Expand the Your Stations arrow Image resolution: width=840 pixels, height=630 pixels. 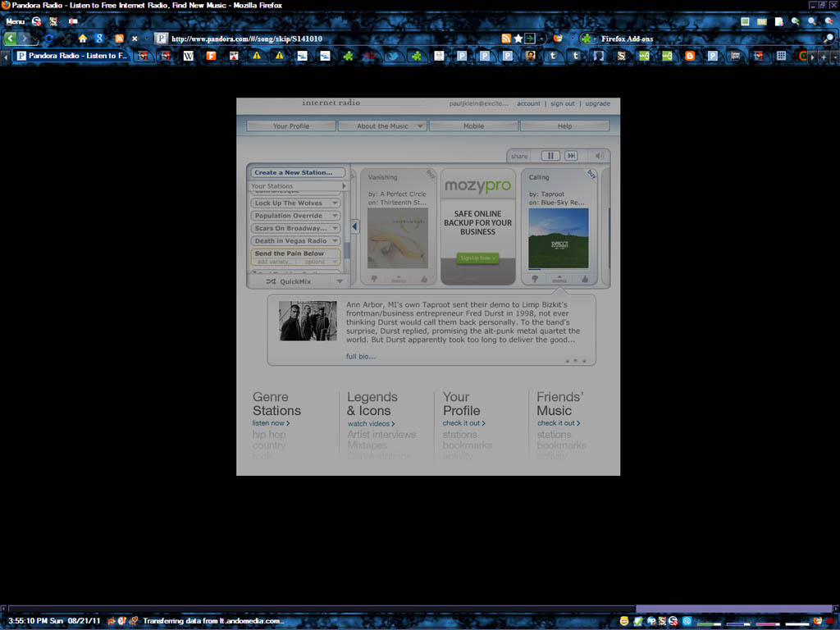(x=344, y=186)
